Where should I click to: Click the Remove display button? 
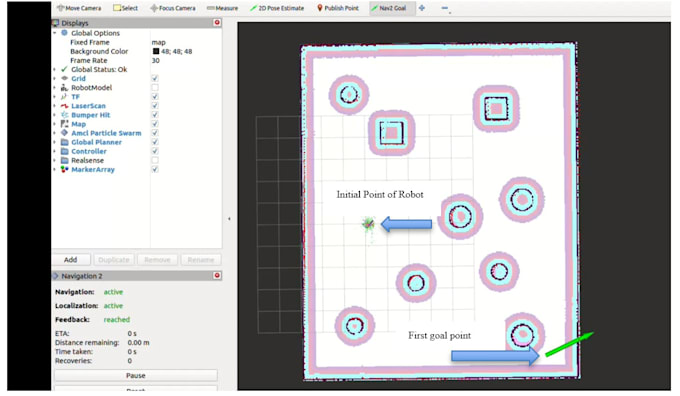pyautogui.click(x=157, y=259)
